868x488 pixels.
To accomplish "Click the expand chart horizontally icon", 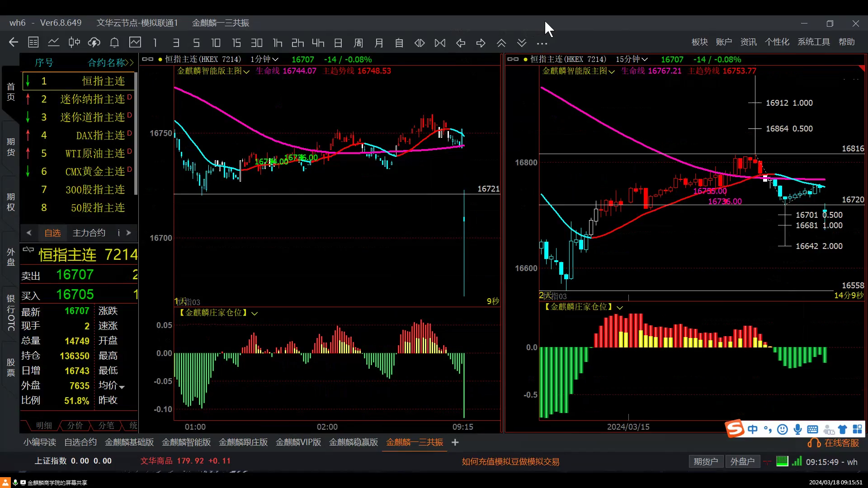I will point(420,42).
